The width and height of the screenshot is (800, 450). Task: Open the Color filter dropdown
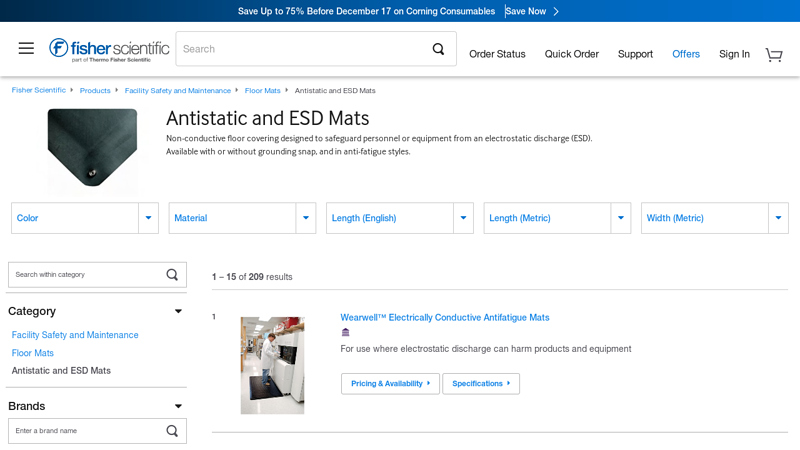coord(85,218)
